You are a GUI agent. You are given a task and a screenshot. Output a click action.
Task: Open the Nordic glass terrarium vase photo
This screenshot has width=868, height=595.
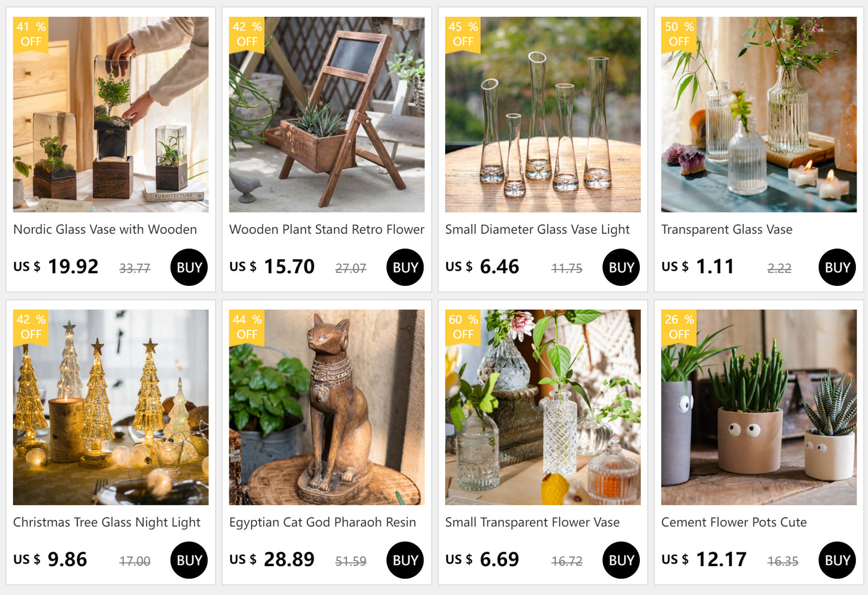coord(111,114)
